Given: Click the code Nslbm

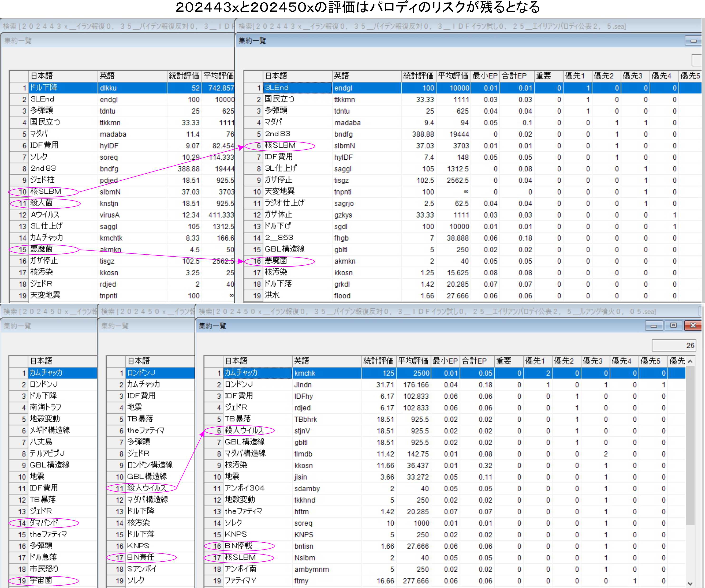Looking at the screenshot, I should [304, 558].
